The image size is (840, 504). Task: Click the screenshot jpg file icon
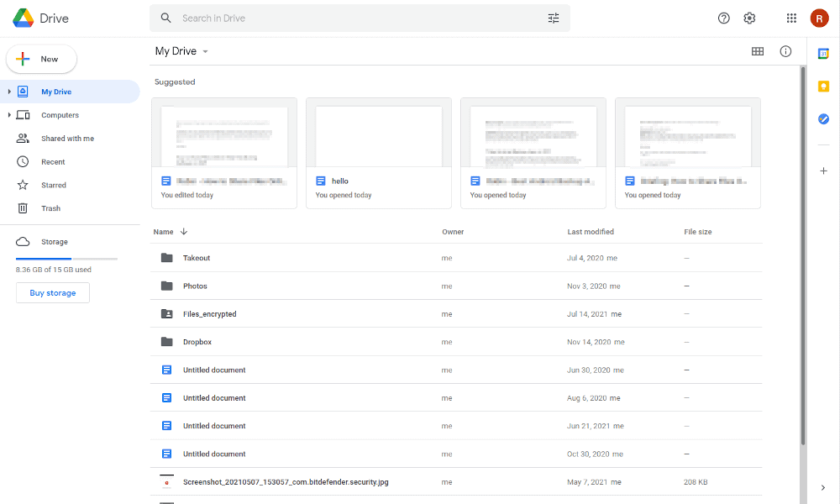(167, 481)
